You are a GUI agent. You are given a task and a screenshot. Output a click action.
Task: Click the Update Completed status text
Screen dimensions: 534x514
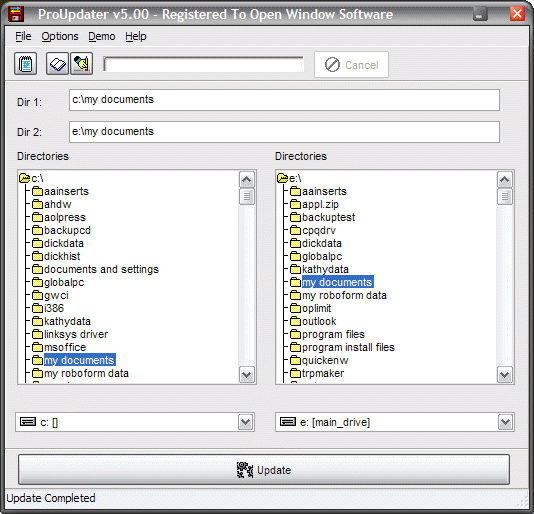pyautogui.click(x=51, y=498)
